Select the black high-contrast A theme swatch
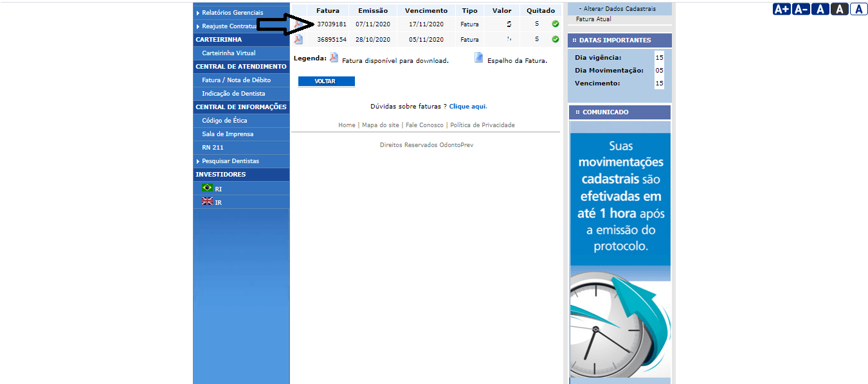 point(839,9)
